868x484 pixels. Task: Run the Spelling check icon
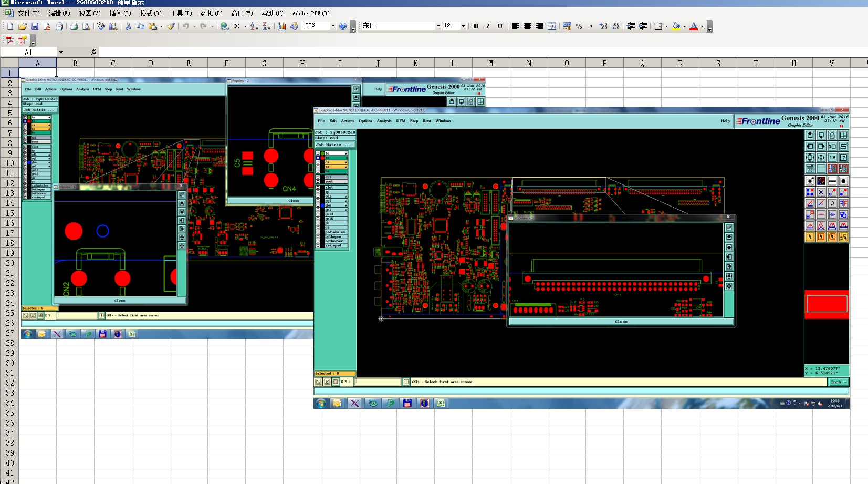coord(101,26)
